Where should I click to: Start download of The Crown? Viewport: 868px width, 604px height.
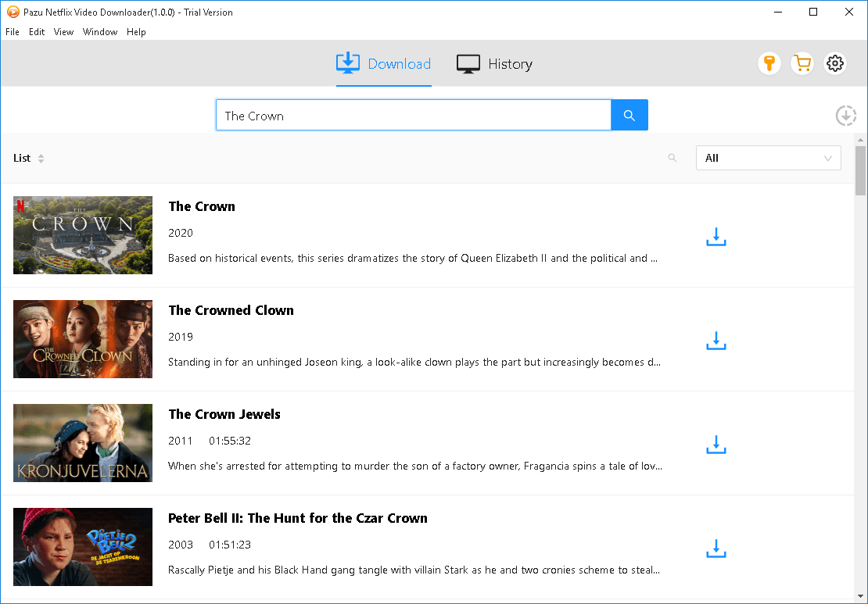pos(716,237)
